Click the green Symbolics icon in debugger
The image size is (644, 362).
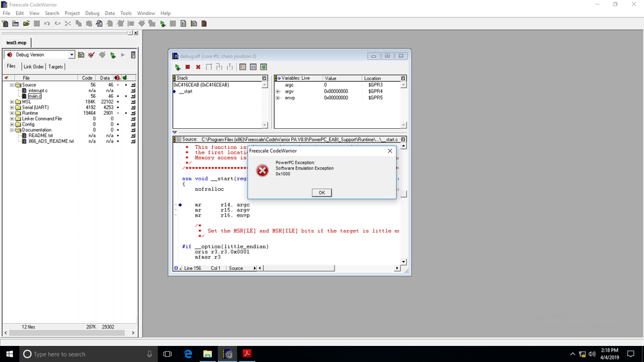(x=264, y=67)
